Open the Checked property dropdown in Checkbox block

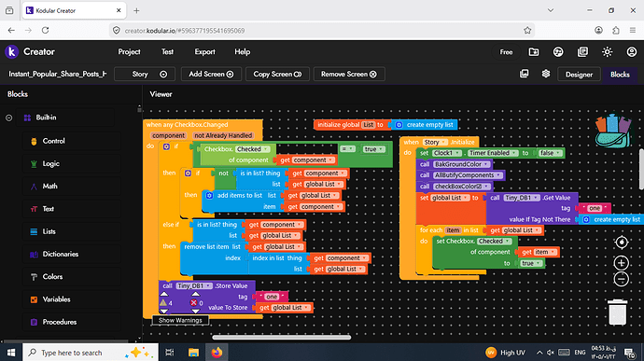[252, 149]
